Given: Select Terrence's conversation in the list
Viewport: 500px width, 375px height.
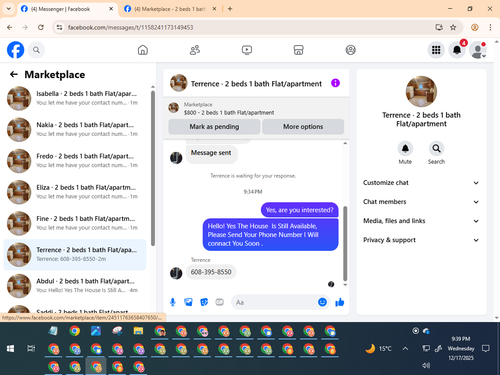Looking at the screenshot, I should coord(75,254).
